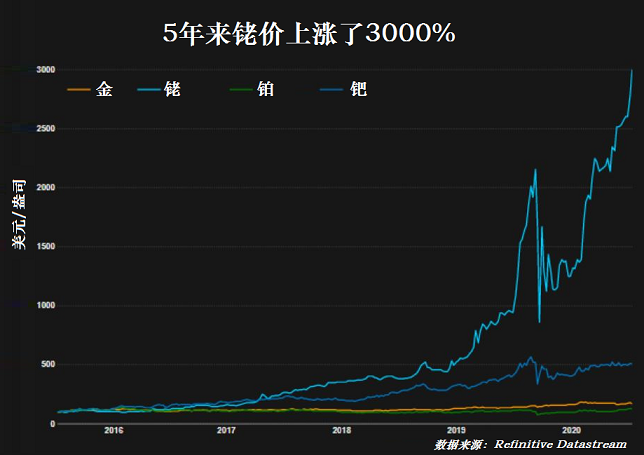The width and height of the screenshot is (644, 455).
Task: Select the blue line swatch for 钯
Action: point(331,90)
